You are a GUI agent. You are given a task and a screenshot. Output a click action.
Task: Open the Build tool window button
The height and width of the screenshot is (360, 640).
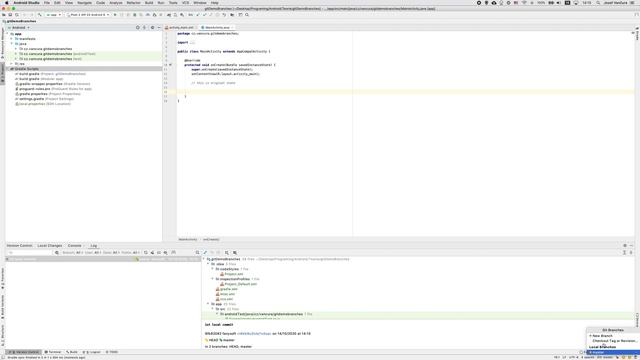click(x=72, y=352)
